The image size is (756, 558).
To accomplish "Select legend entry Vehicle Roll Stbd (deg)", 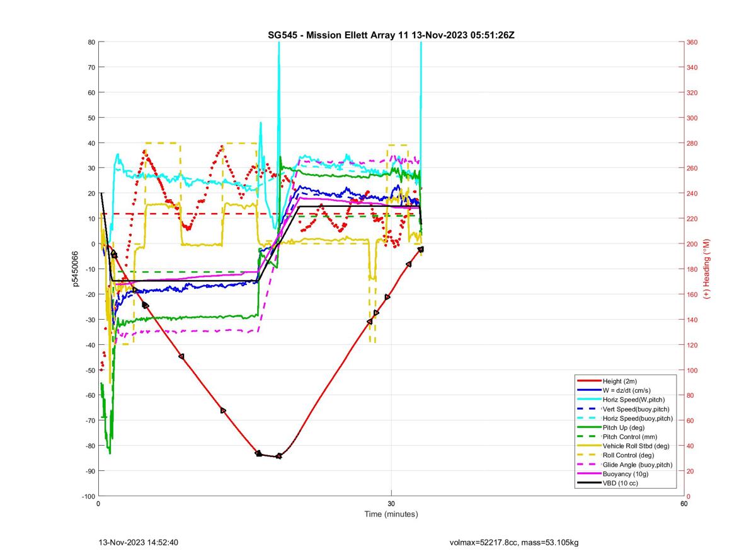I will pyautogui.click(x=636, y=446).
